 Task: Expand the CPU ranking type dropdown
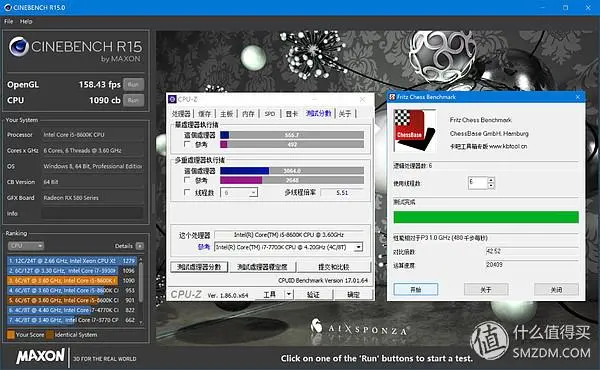click(x=26, y=246)
